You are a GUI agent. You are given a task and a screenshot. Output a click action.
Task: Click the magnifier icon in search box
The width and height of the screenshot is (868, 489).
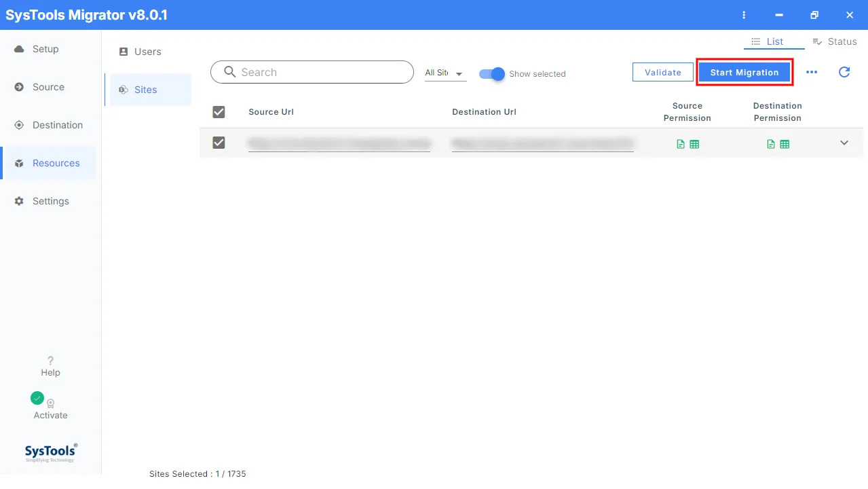tap(230, 72)
